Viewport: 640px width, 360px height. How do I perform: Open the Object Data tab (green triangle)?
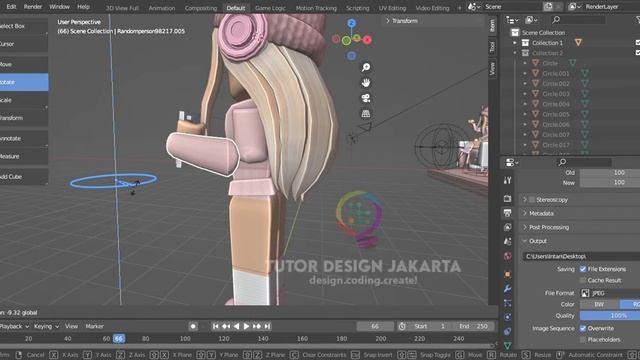[508, 346]
